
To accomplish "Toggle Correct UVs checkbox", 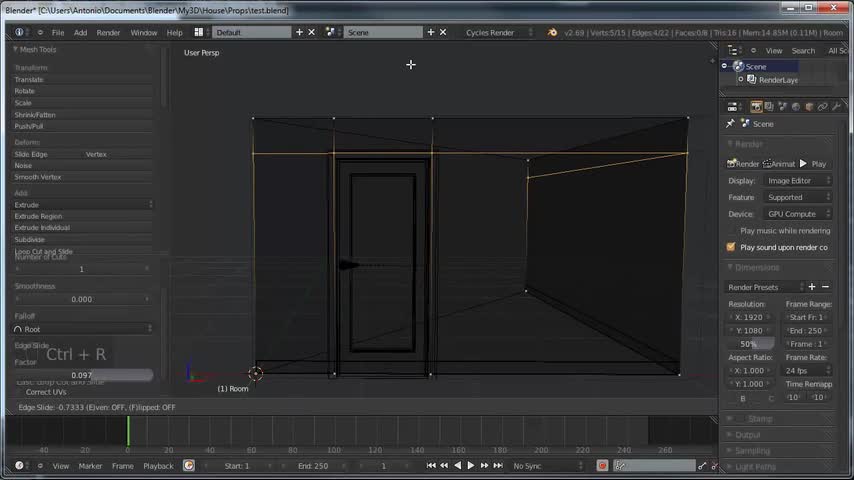I will coord(20,392).
